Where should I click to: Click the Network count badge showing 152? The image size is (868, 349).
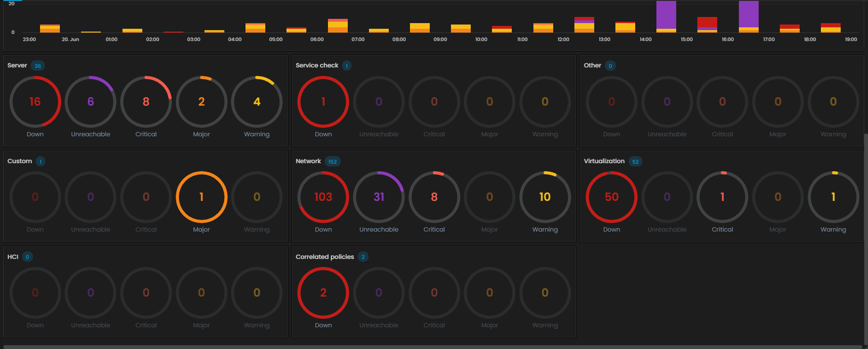click(333, 162)
